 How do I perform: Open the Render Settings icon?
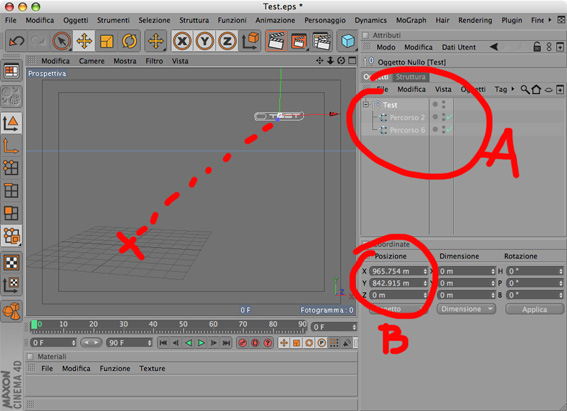[x=321, y=41]
